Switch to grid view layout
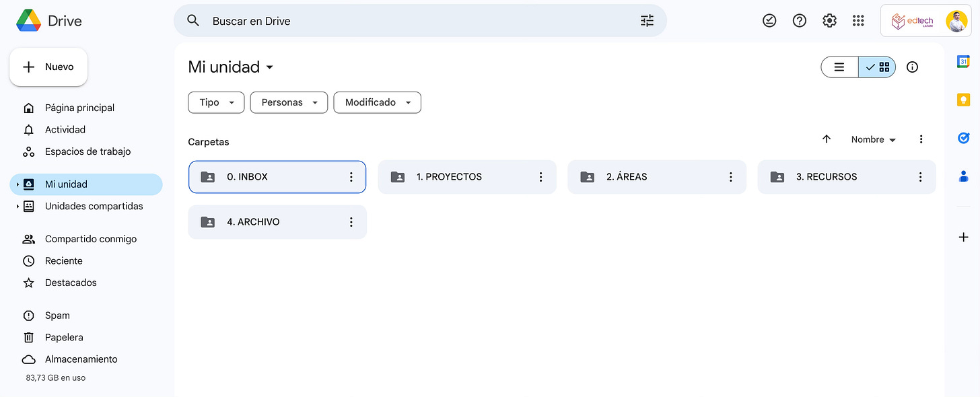The height and width of the screenshot is (397, 980). (x=877, y=67)
